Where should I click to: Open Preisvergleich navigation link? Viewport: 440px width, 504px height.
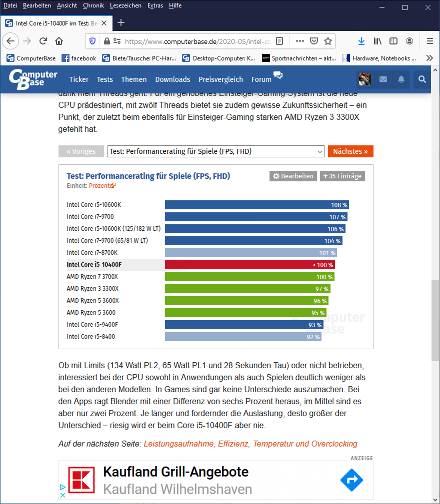[220, 79]
